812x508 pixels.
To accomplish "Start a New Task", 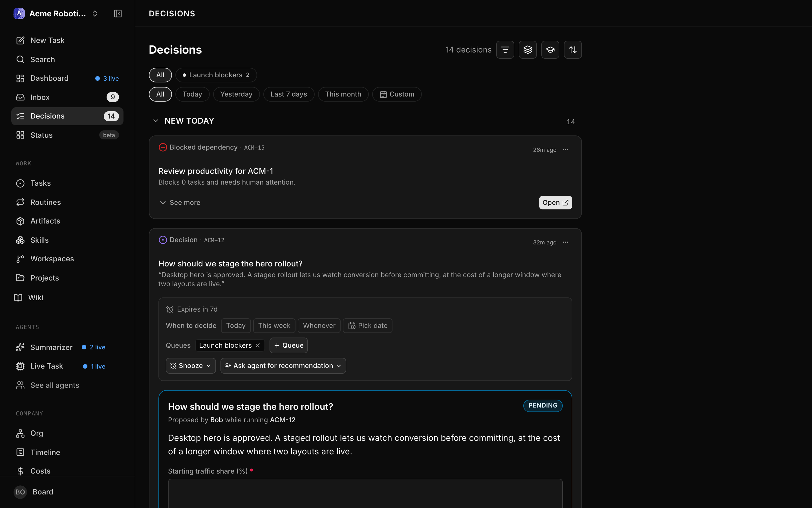I will (x=67, y=40).
